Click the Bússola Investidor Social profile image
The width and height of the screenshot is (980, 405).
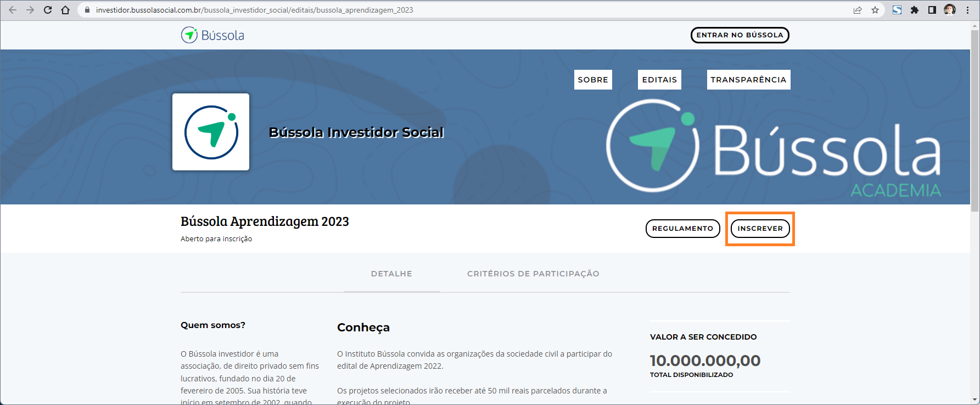coord(211,132)
